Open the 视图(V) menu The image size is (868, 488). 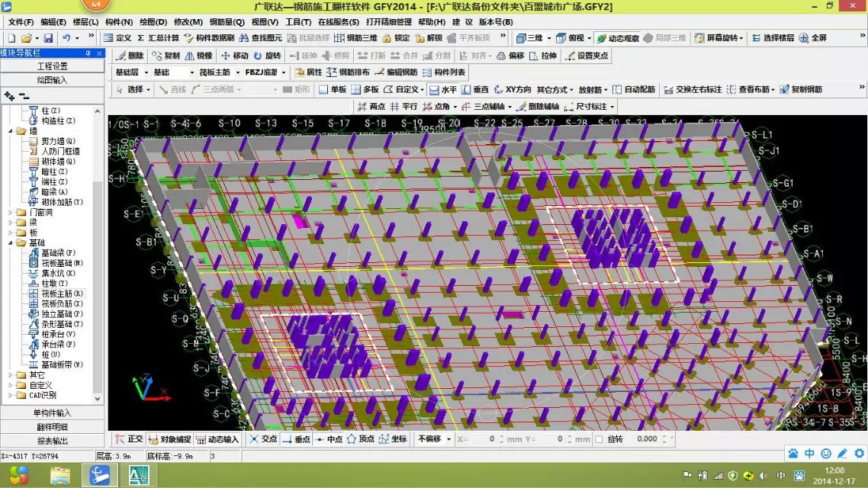point(265,22)
